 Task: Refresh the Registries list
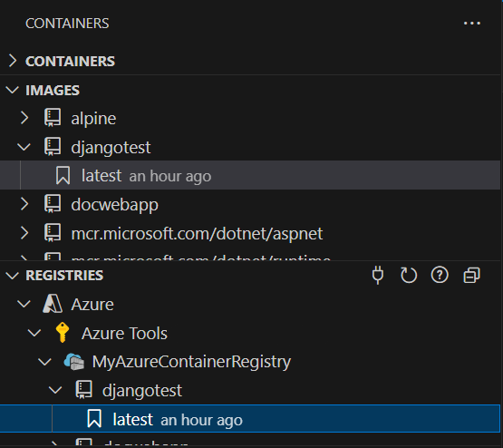tap(409, 275)
